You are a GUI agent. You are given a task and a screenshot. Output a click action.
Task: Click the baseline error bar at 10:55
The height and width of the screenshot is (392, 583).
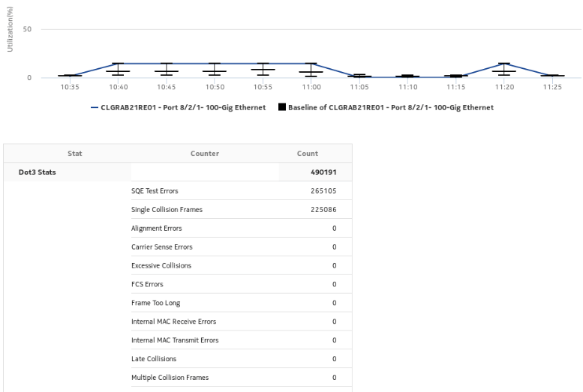pos(263,70)
